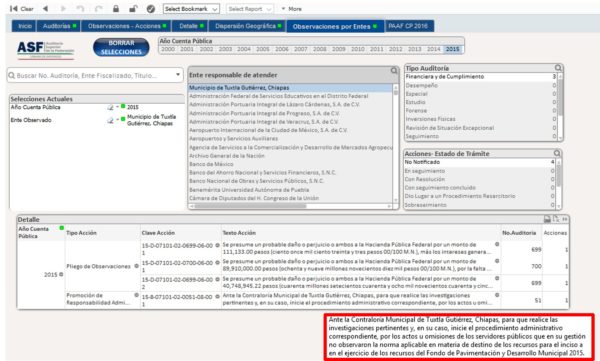Click eraser icon next to Año Cuenta Pública selection

point(110,108)
